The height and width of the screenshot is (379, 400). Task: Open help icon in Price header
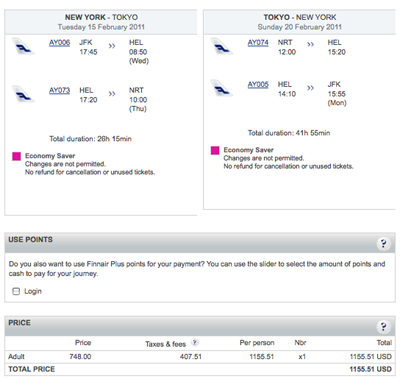pyautogui.click(x=383, y=326)
